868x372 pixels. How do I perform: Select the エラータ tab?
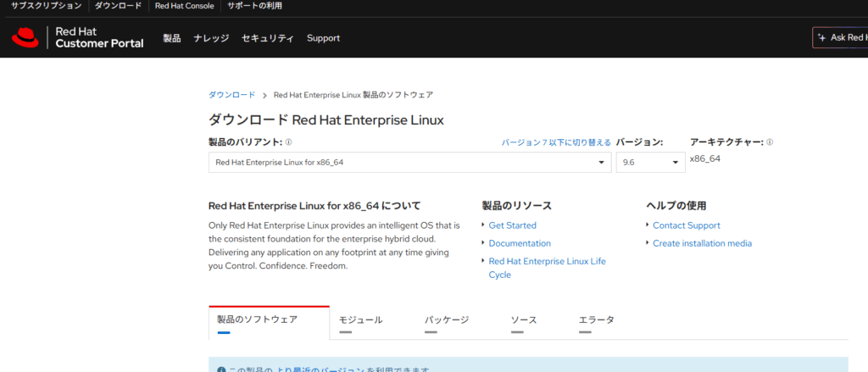tap(596, 320)
